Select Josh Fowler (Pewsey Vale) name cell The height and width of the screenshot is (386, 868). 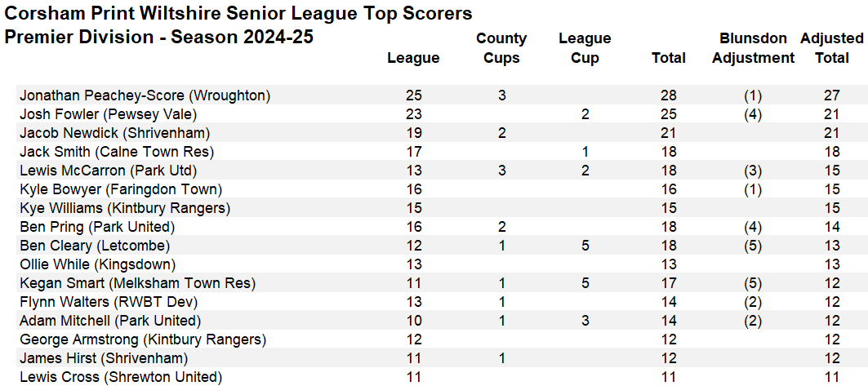pos(109,114)
